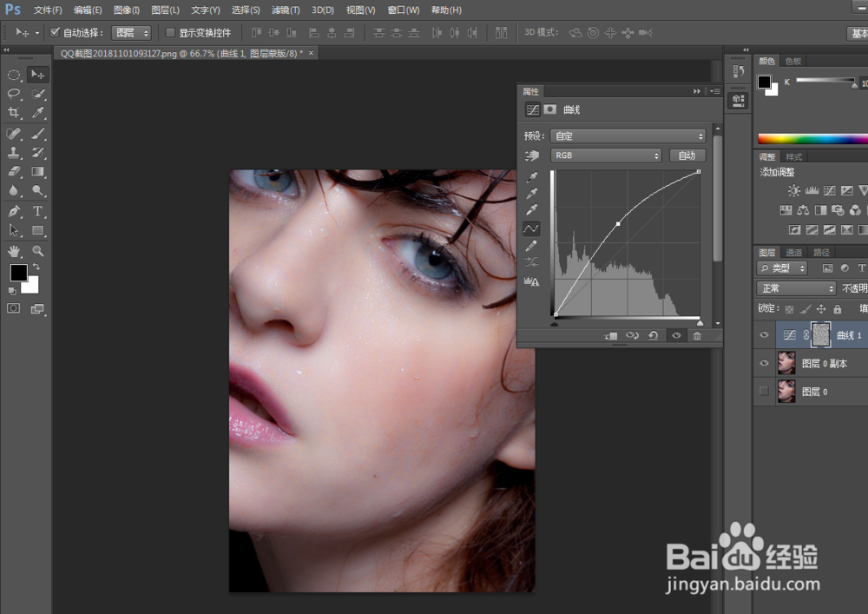The height and width of the screenshot is (614, 868).
Task: Select the Quick Selection tool
Action: [x=37, y=94]
